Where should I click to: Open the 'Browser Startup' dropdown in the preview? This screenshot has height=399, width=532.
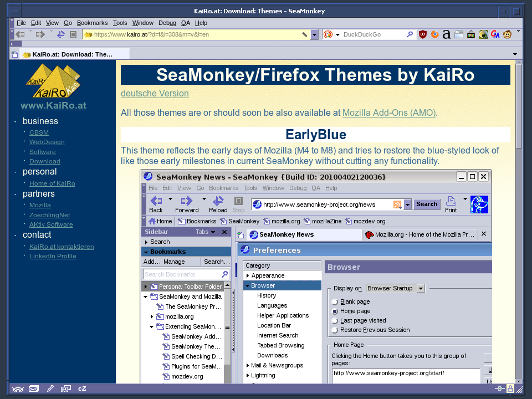click(396, 288)
